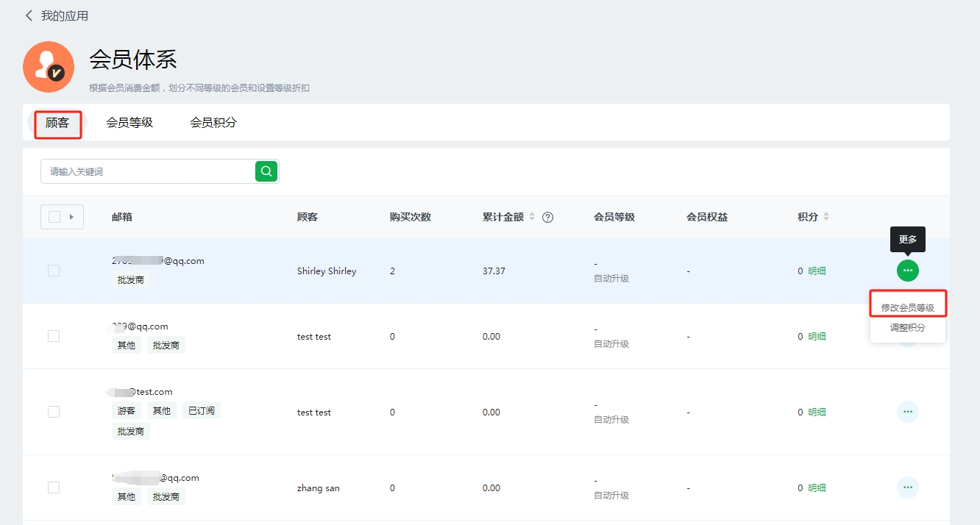Click the green search magnifier button
980x525 pixels.
pyautogui.click(x=266, y=171)
